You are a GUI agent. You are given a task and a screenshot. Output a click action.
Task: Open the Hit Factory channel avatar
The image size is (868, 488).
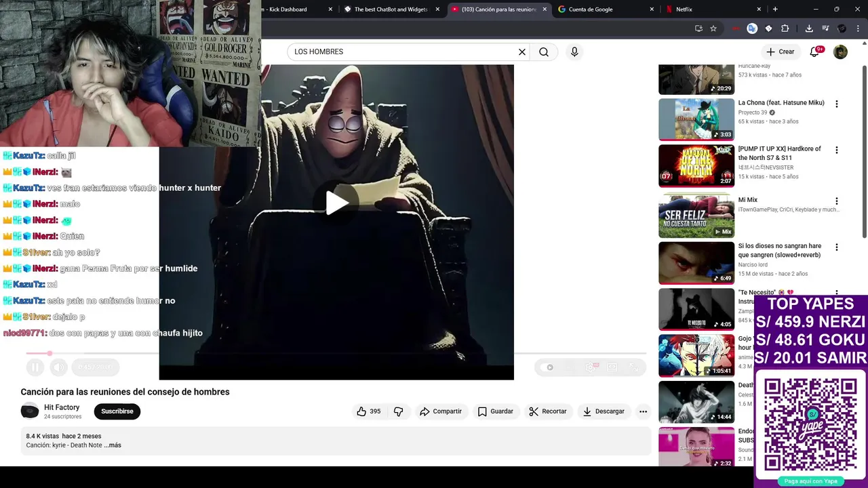[30, 411]
